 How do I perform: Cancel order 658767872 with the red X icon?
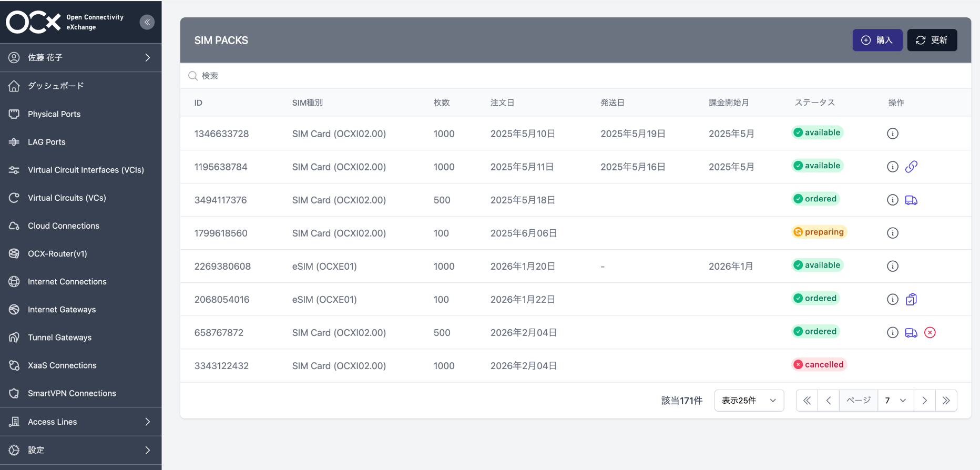[x=930, y=332]
